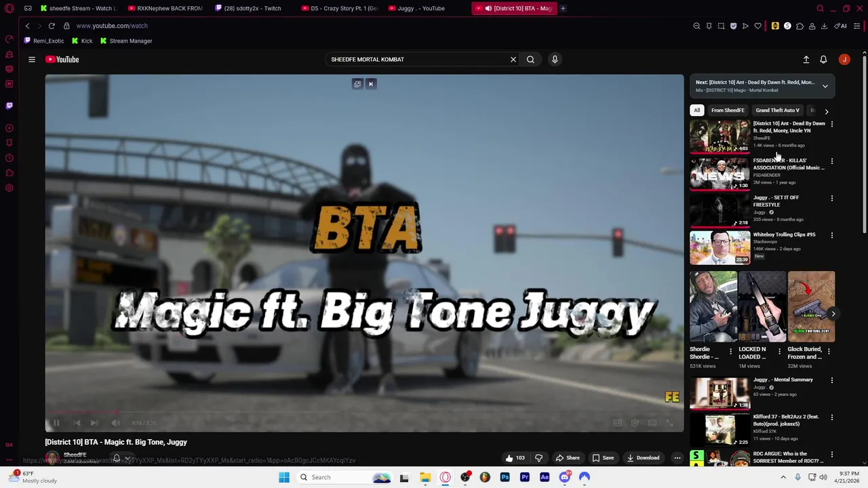The width and height of the screenshot is (868, 488).
Task: Go to the YouTube home logo
Action: (62, 60)
